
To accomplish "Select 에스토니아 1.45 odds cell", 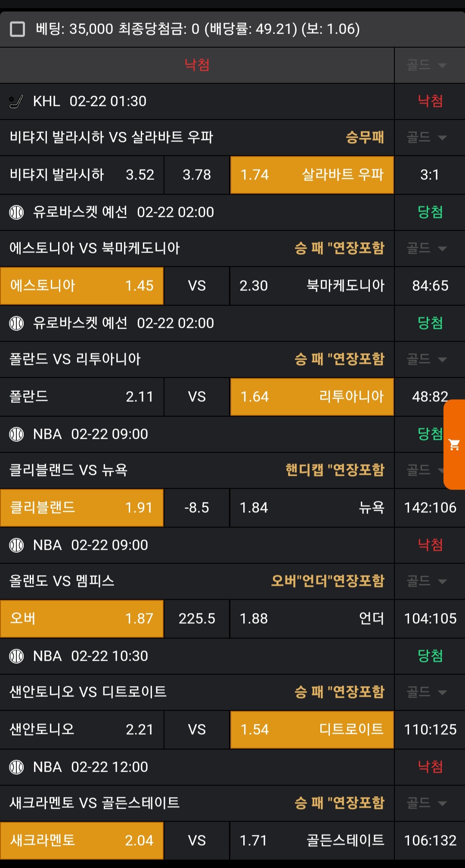I will (82, 286).
